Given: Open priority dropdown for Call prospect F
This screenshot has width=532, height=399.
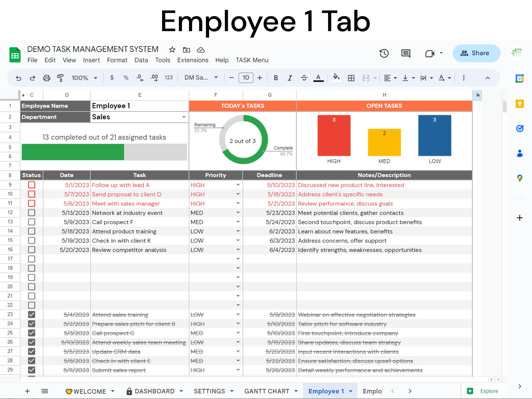Looking at the screenshot, I should (x=238, y=222).
